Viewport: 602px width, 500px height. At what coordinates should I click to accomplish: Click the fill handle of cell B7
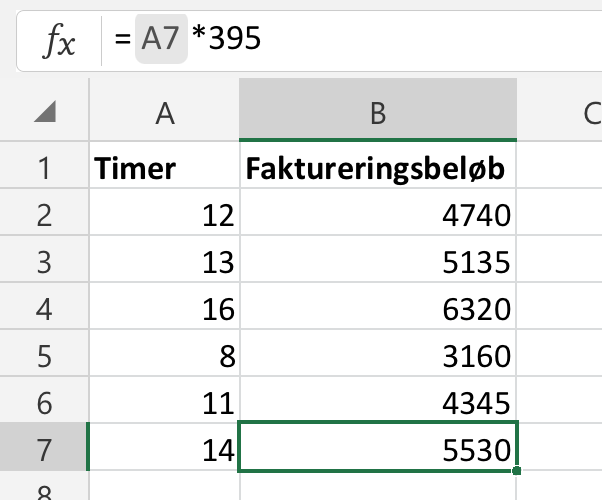tap(516, 470)
